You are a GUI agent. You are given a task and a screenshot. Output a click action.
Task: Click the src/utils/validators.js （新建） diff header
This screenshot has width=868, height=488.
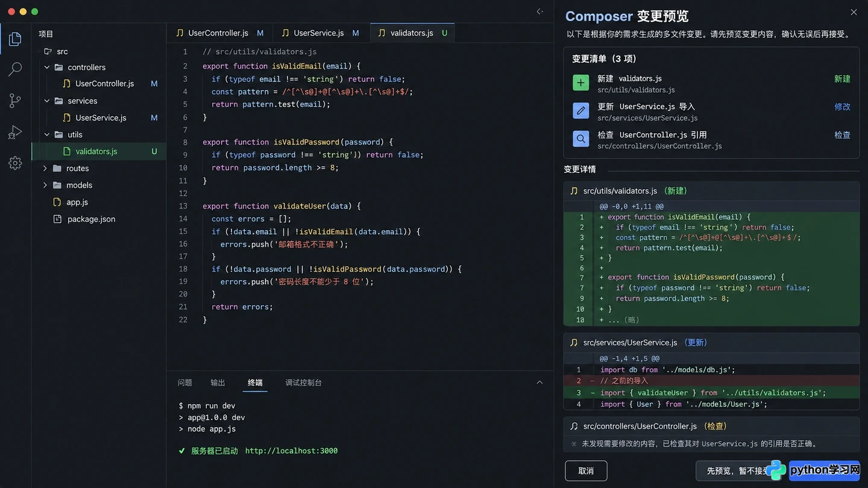(x=711, y=191)
